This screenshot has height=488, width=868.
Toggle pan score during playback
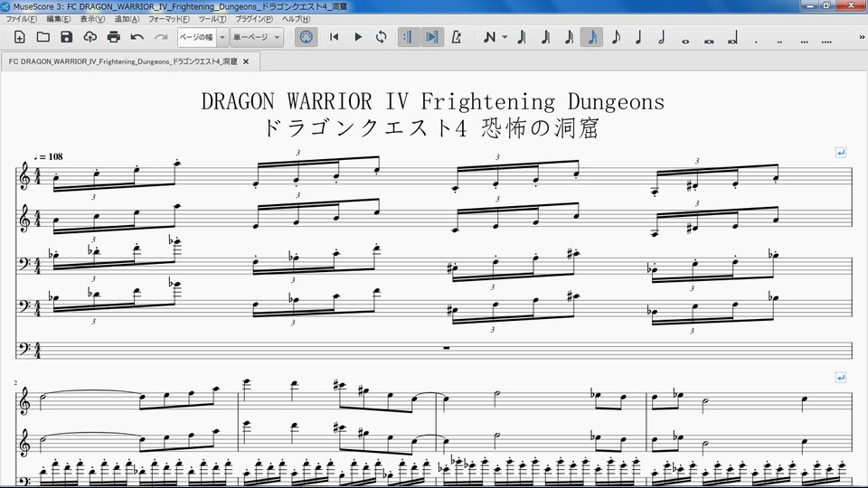pos(432,37)
